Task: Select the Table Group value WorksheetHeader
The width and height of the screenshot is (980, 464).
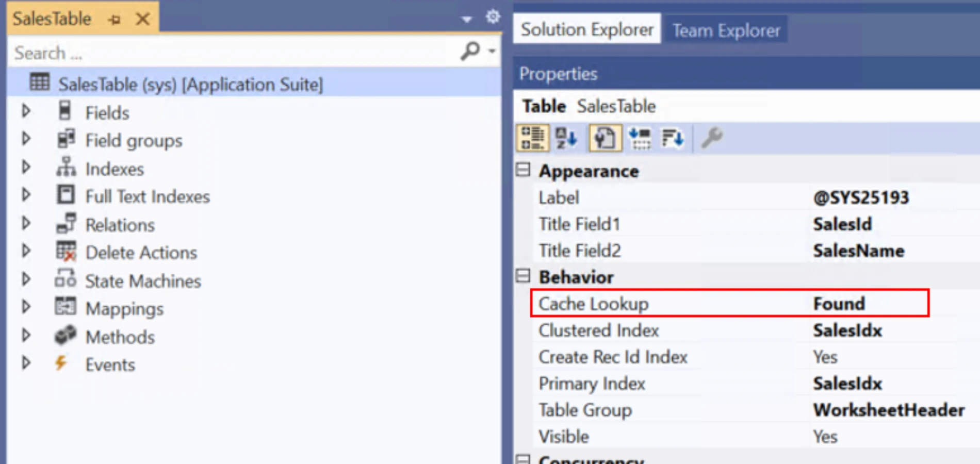Action: click(889, 410)
